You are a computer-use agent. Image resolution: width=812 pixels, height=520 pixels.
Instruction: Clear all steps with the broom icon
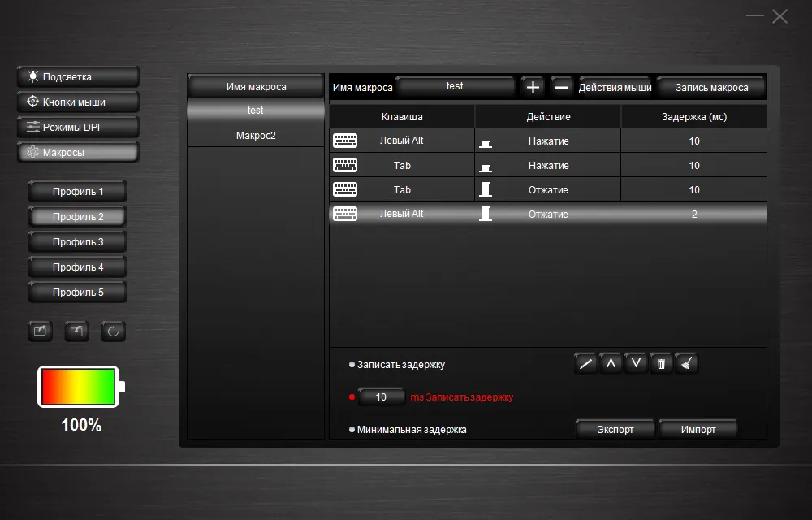pos(686,364)
